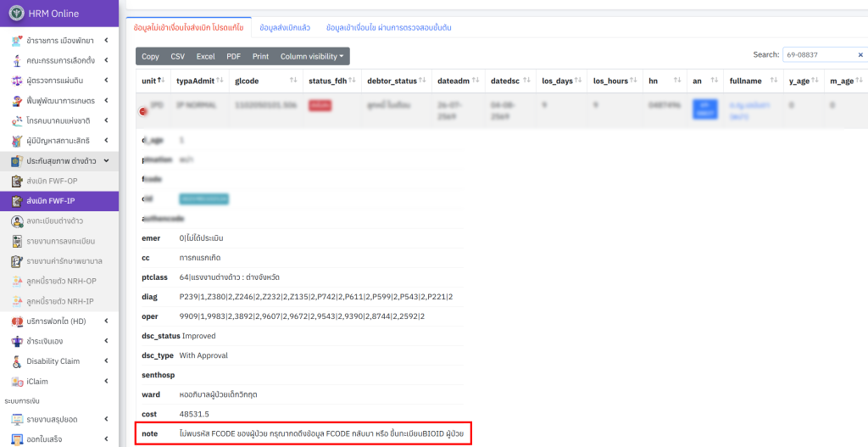Click the ลงทะเบียนต่างด้าว icon
The image size is (868, 447).
click(17, 221)
